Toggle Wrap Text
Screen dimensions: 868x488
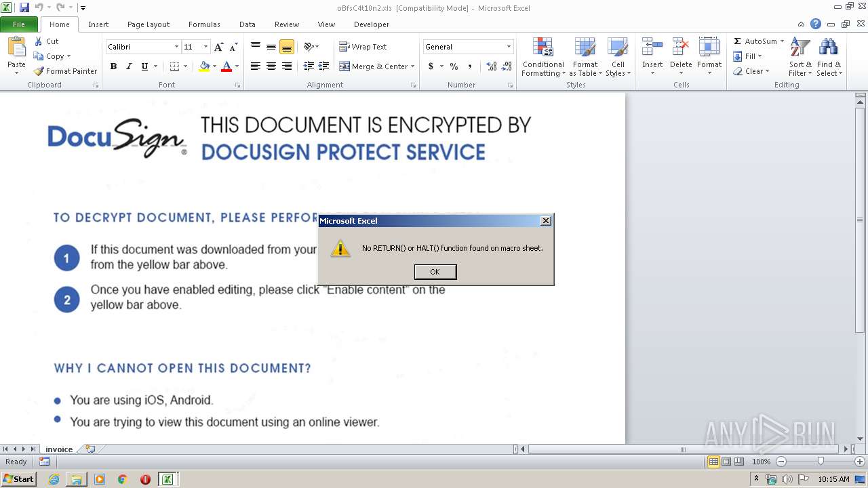[363, 47]
